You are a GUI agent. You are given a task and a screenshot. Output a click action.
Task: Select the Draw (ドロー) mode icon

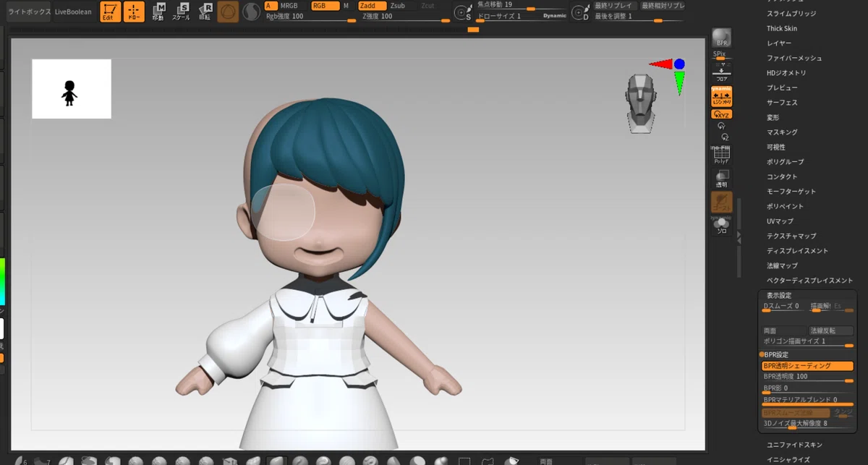click(x=134, y=12)
